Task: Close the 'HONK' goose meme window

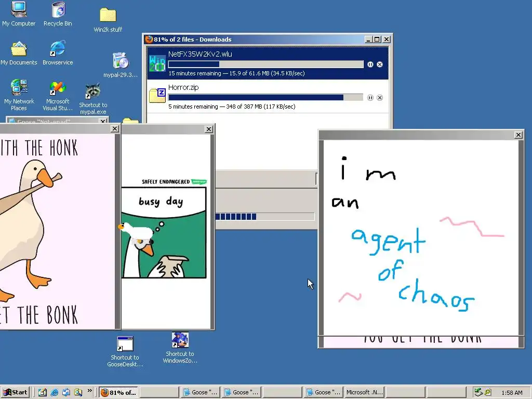Action: point(115,129)
